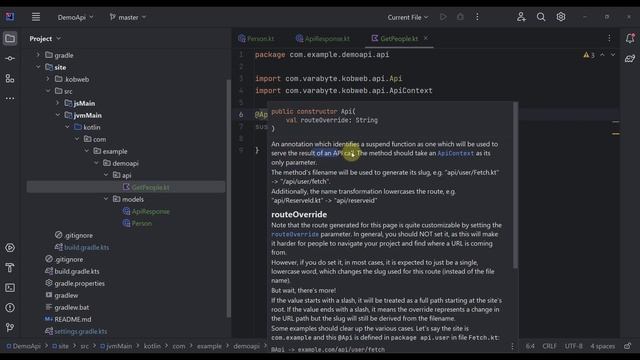The height and width of the screenshot is (360, 640).
Task: Close the GetPeople.kt tab
Action: pos(426,38)
